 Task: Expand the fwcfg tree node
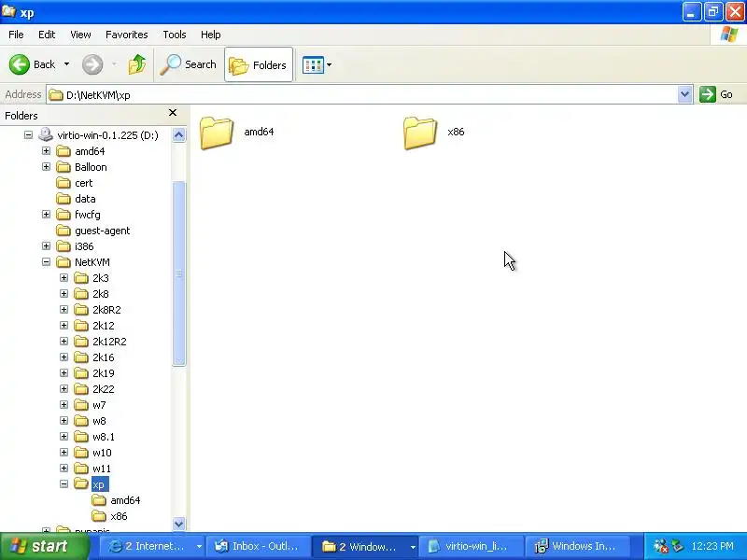tap(46, 215)
